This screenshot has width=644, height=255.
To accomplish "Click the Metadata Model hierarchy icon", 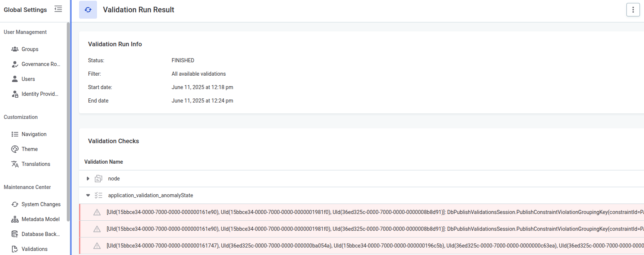I will pos(15,219).
